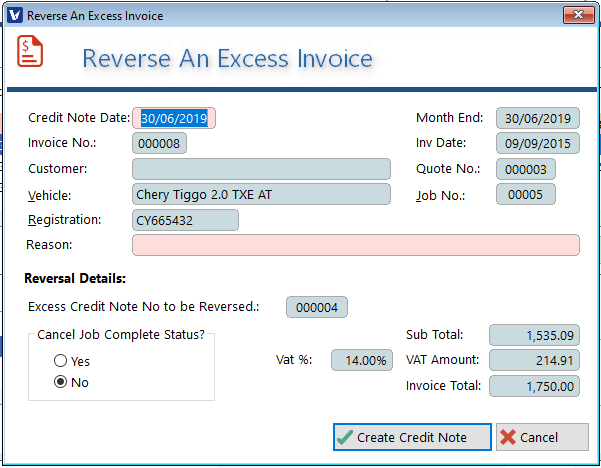
Task: Select the Registration field CY665432
Action: tap(185, 220)
